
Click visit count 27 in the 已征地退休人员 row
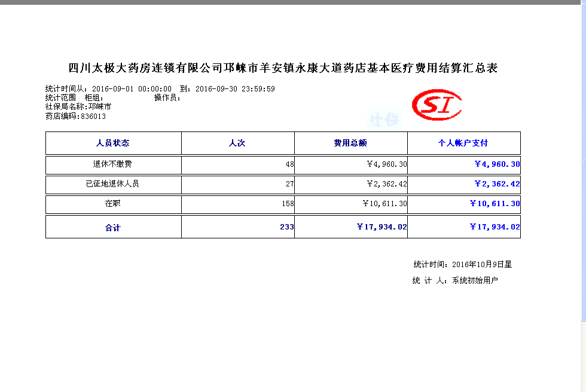[x=289, y=184]
